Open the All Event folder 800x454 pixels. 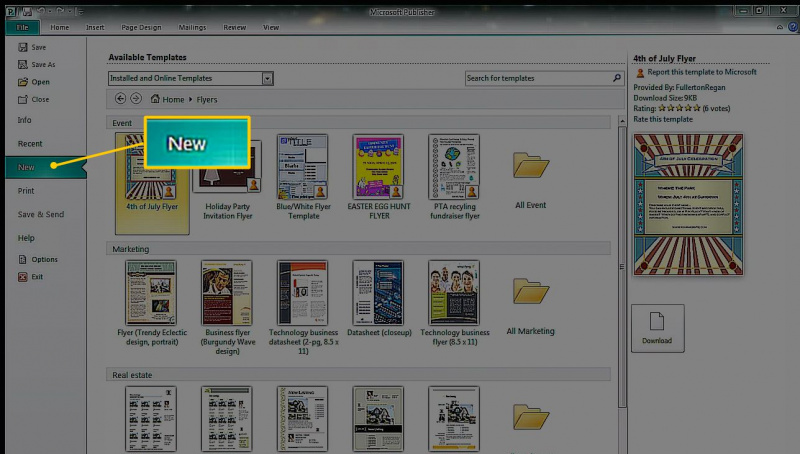click(x=531, y=180)
